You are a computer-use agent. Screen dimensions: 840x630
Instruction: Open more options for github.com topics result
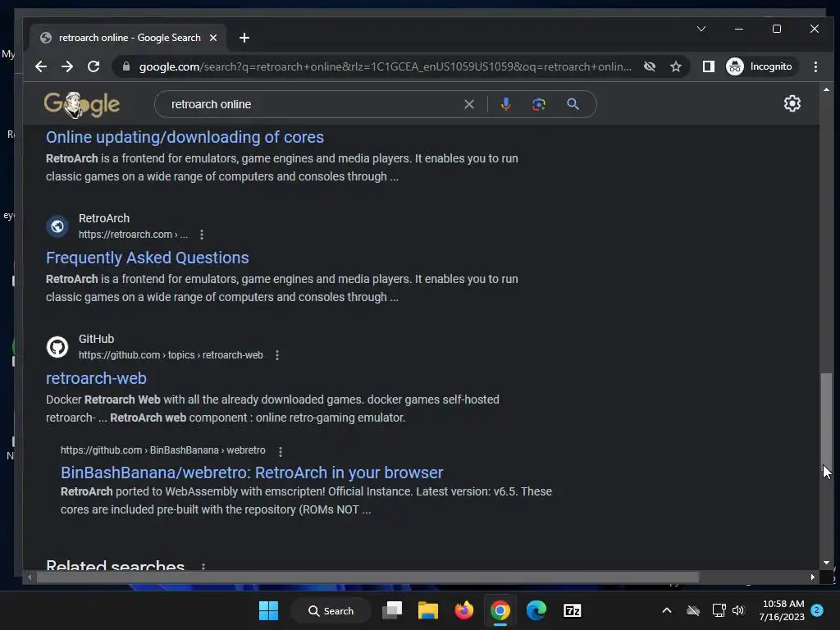[x=277, y=355]
